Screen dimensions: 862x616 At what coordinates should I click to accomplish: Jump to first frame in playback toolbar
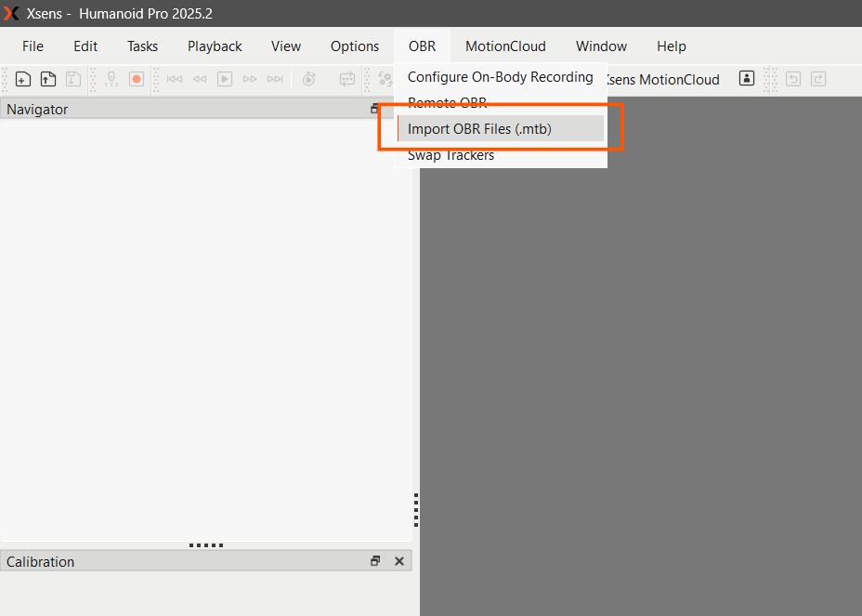pyautogui.click(x=175, y=79)
